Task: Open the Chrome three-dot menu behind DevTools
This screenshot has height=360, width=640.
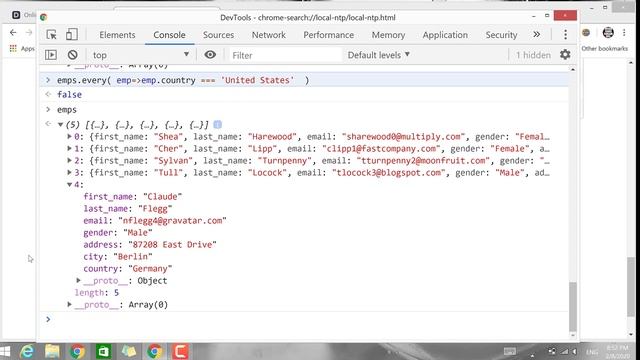Action: tap(624, 33)
